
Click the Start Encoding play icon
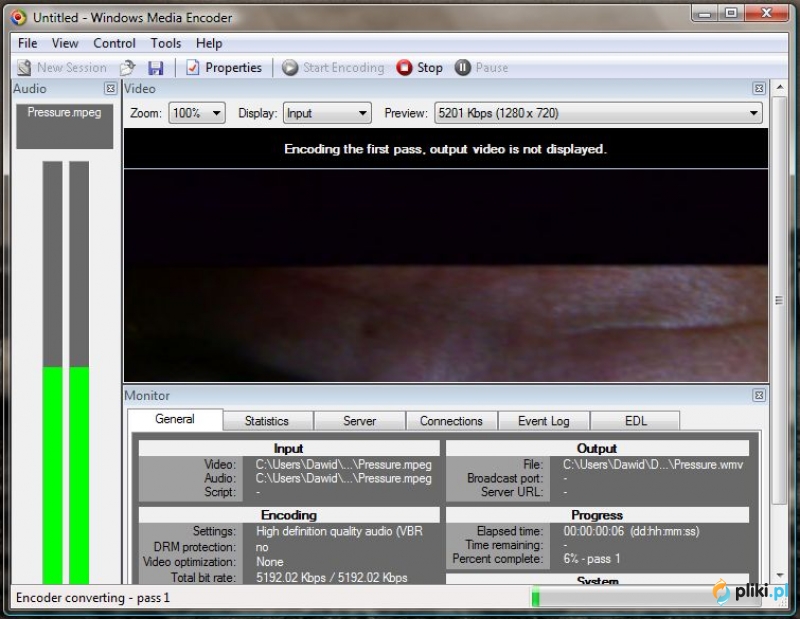click(290, 67)
